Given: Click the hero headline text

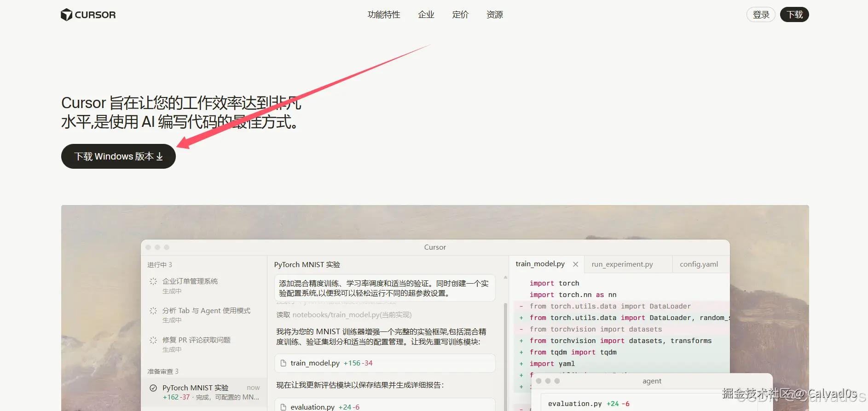Looking at the screenshot, I should point(181,112).
